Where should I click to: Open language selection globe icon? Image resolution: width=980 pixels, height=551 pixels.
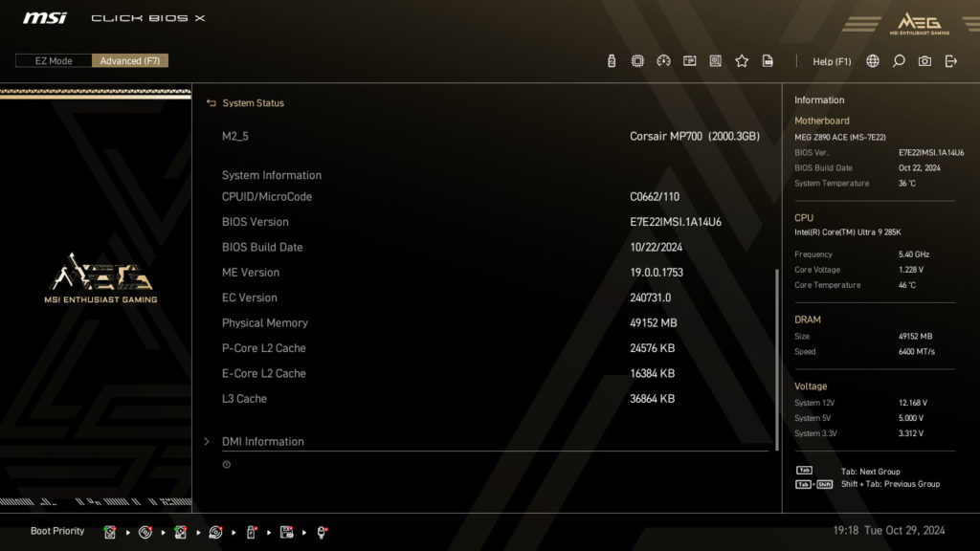873,60
